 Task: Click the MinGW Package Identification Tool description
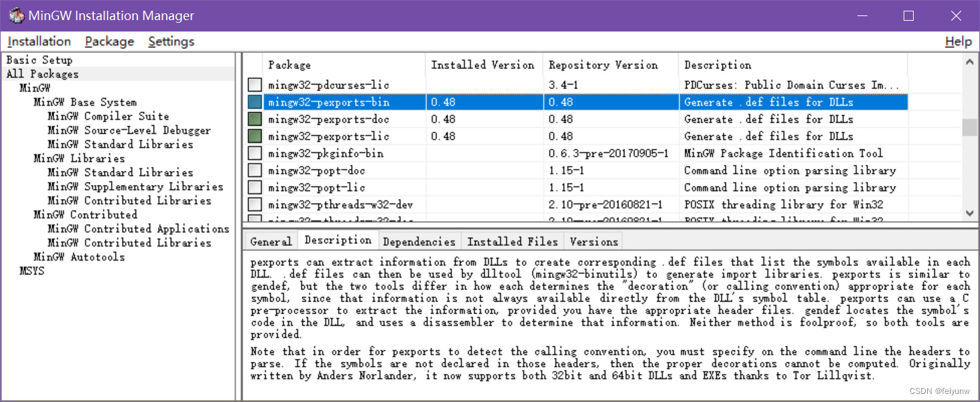click(x=784, y=153)
